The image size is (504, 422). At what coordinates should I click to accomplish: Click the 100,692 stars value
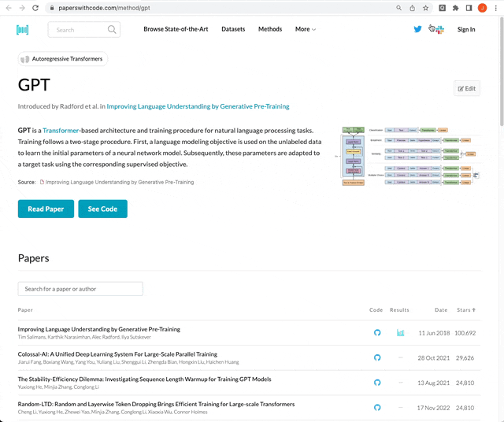[x=465, y=333]
